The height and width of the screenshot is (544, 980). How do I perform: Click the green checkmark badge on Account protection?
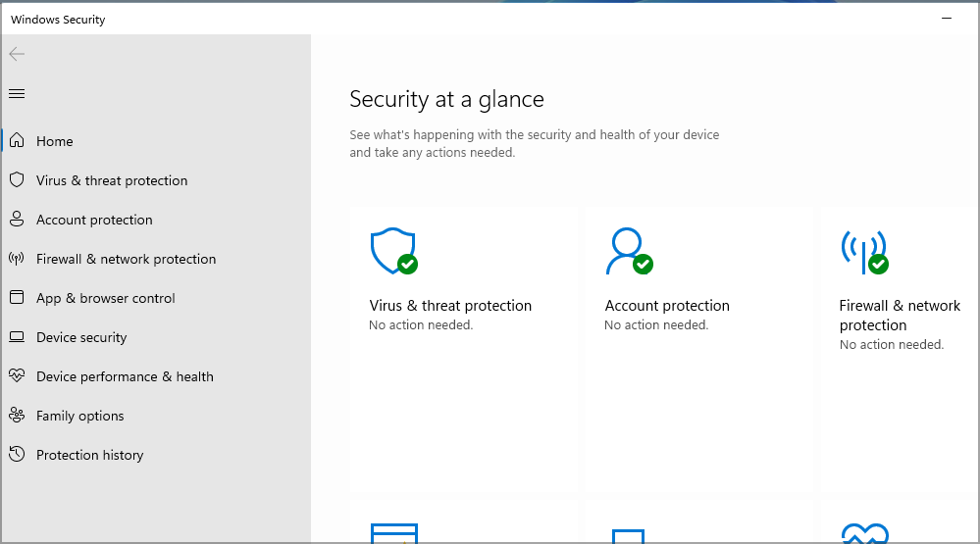point(644,265)
